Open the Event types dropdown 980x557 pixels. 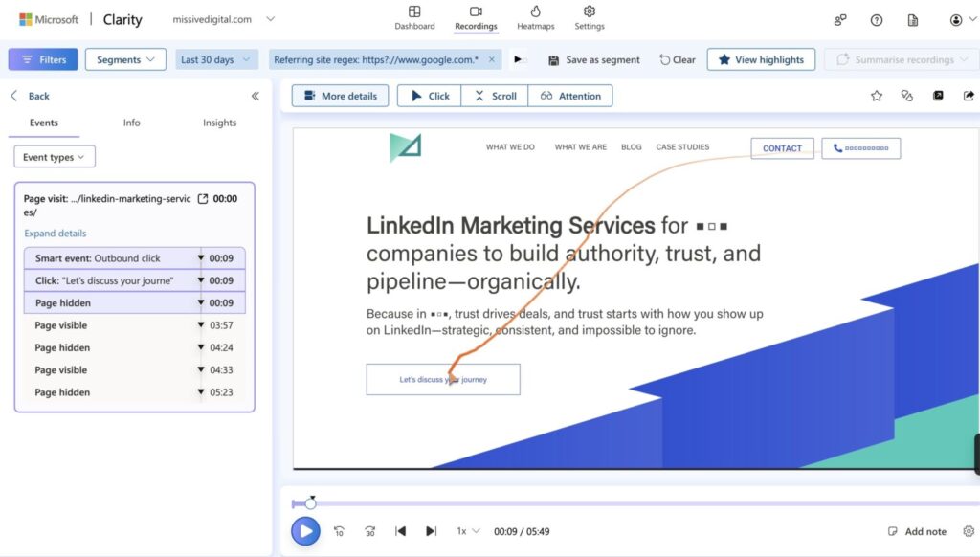55,157
